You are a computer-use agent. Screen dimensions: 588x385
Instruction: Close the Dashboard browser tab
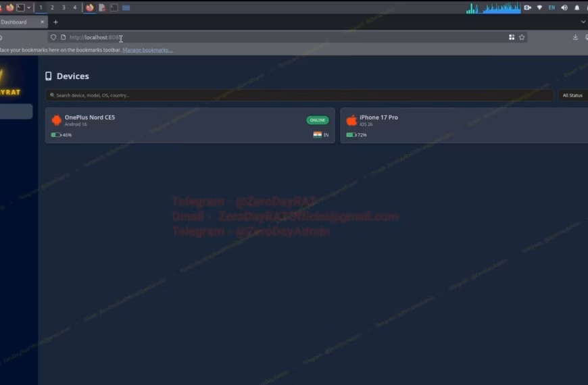pyautogui.click(x=42, y=22)
